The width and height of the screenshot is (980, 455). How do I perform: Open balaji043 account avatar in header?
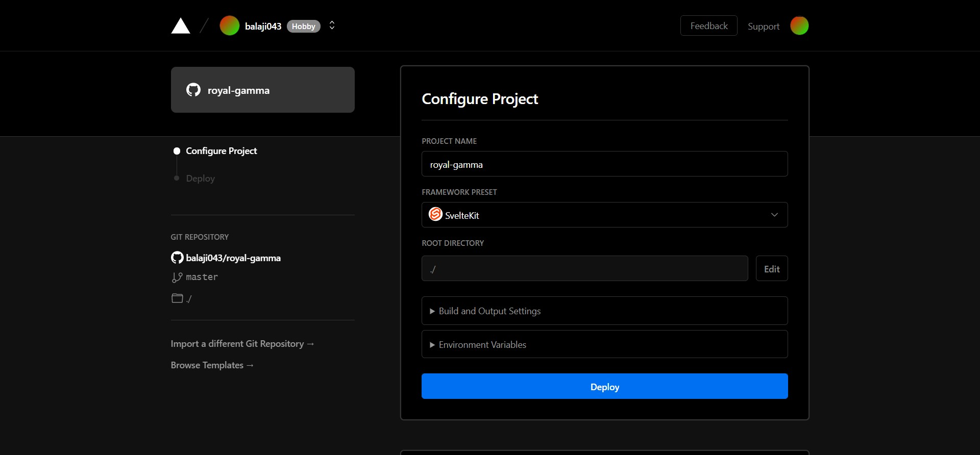tap(230, 26)
